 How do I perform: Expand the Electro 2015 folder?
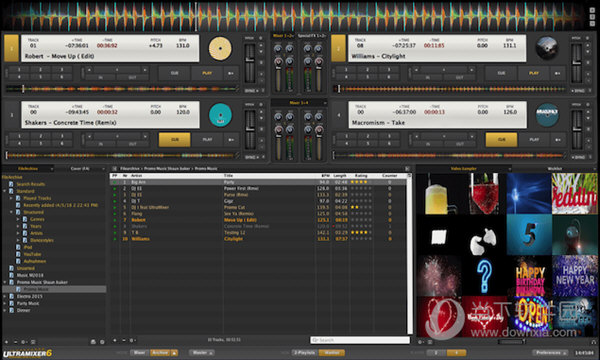tap(5, 296)
